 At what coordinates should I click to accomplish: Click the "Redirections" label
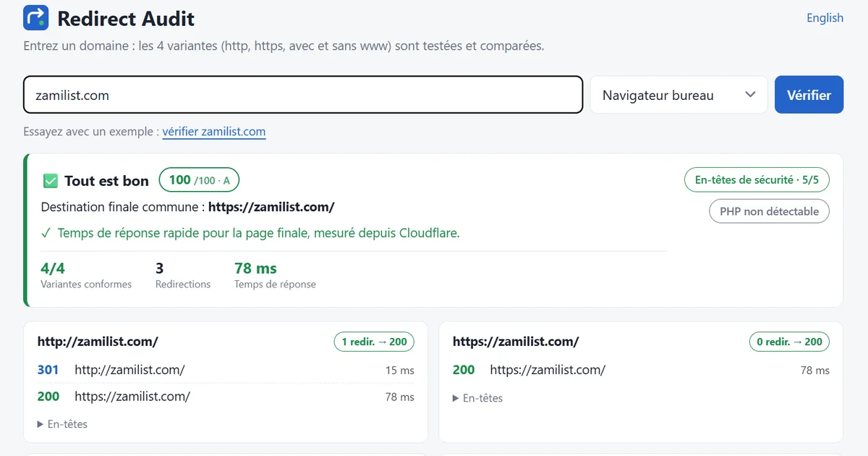(183, 284)
